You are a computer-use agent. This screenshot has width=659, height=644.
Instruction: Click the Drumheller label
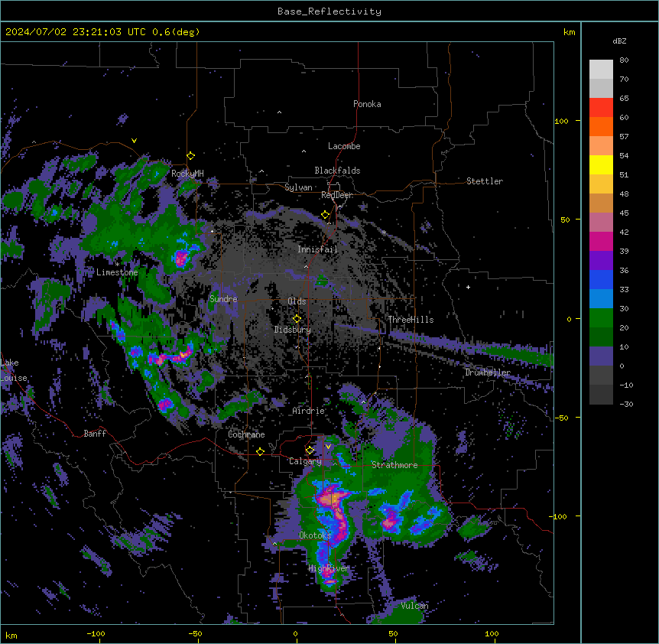(x=488, y=372)
